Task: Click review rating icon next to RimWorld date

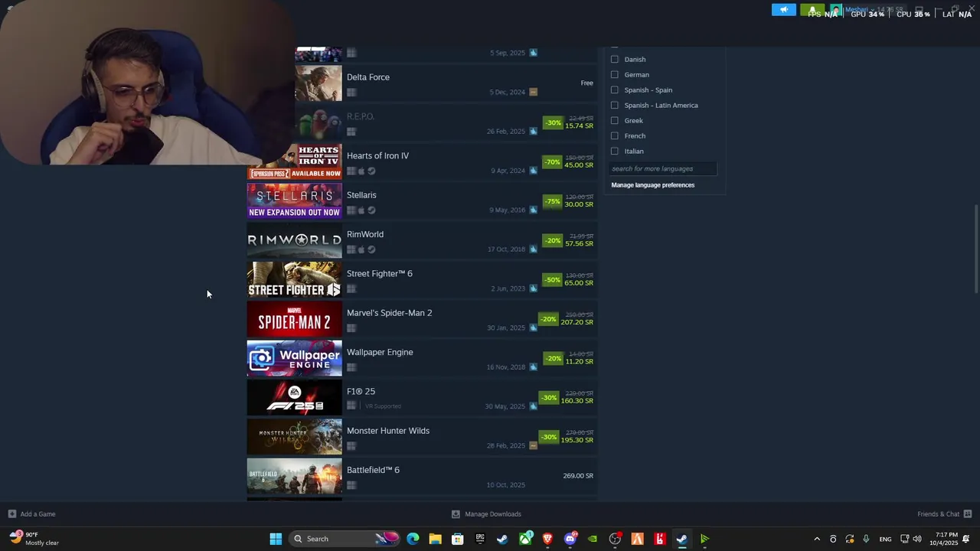Action: (x=533, y=249)
